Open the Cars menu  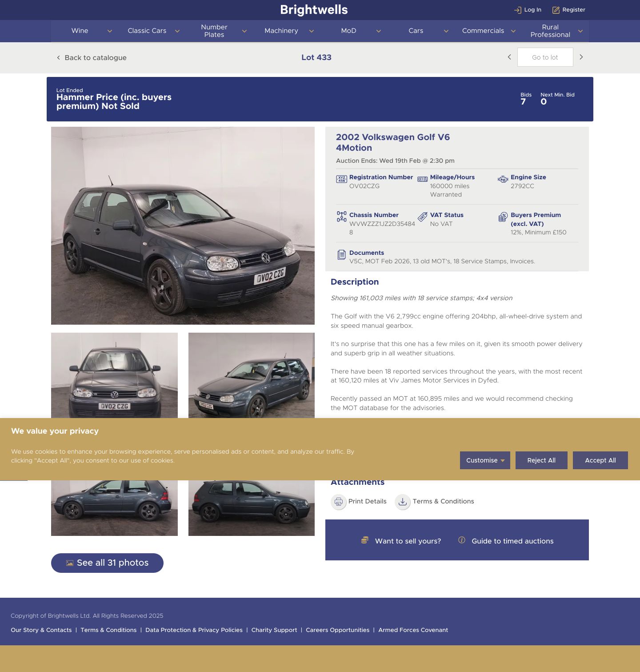[x=416, y=31]
